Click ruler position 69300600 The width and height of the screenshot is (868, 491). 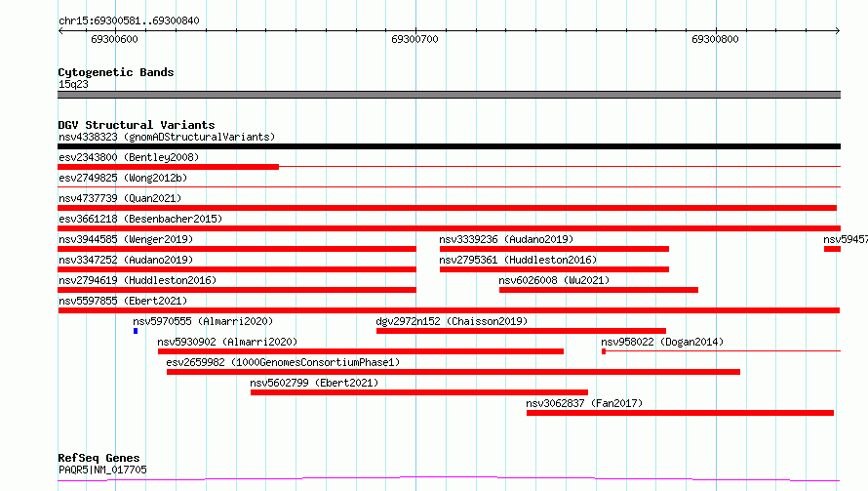pos(114,39)
